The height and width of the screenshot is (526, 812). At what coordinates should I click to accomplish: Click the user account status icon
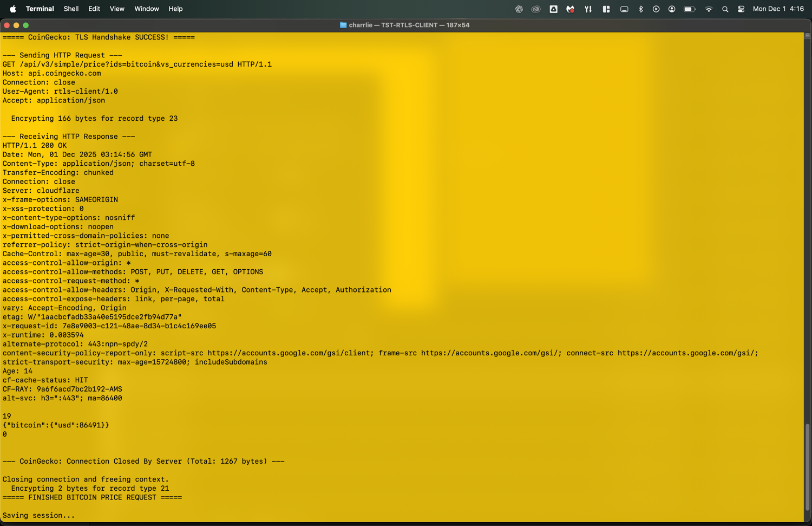tap(672, 9)
